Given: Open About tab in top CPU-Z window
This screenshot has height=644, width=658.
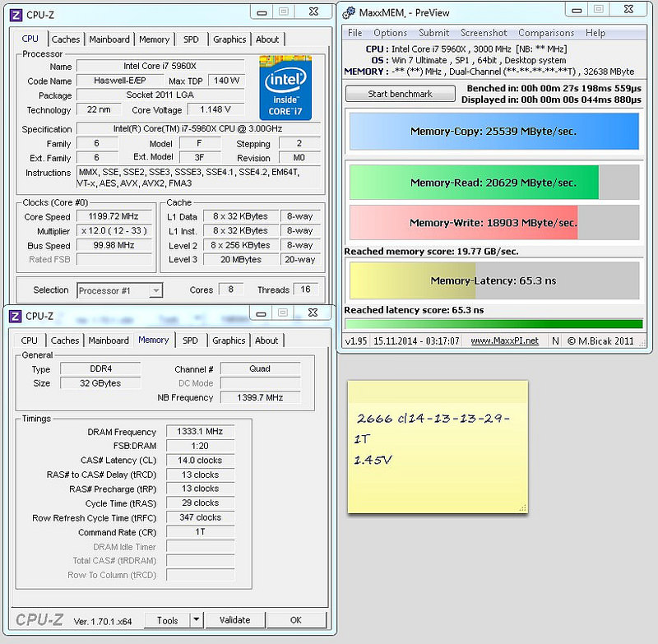Looking at the screenshot, I should coord(267,39).
